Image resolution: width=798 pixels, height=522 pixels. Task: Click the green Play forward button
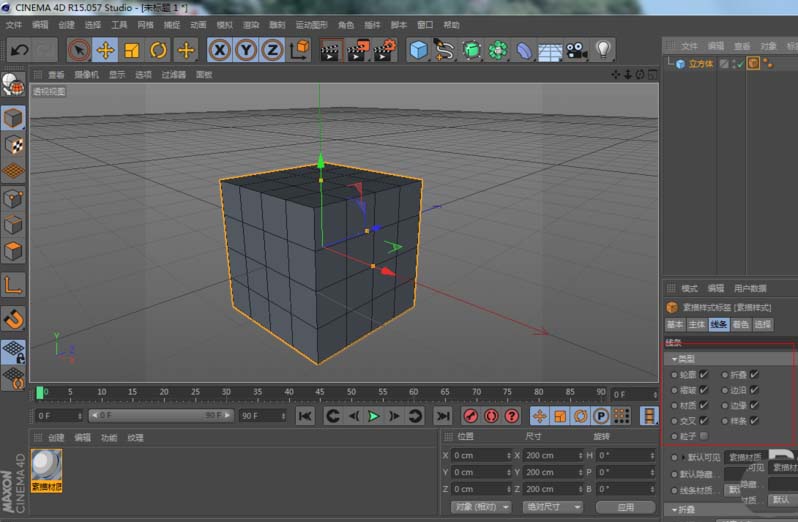374,416
